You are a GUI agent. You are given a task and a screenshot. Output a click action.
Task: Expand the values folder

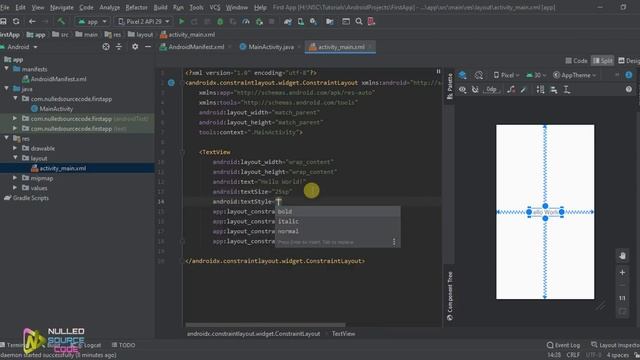[15, 188]
